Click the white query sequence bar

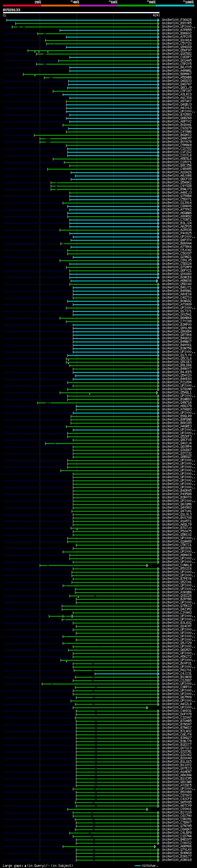tap(81, 13)
